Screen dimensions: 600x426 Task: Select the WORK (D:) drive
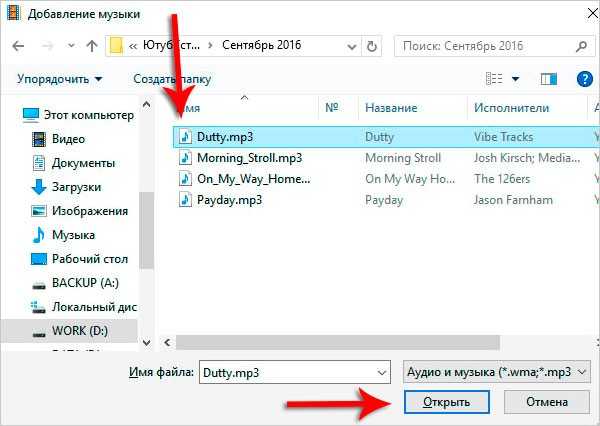[70, 330]
